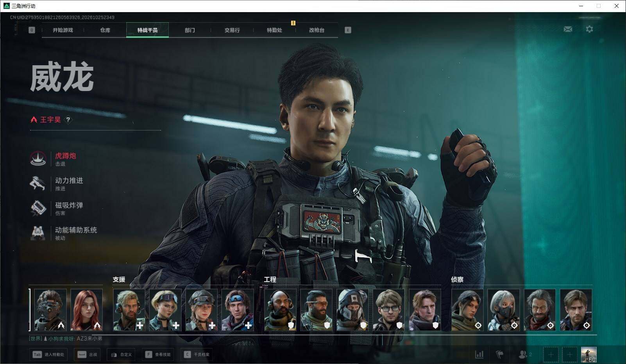This screenshot has height=364, width=626.
Task: Open the statistics bar chart icon
Action: tap(479, 354)
